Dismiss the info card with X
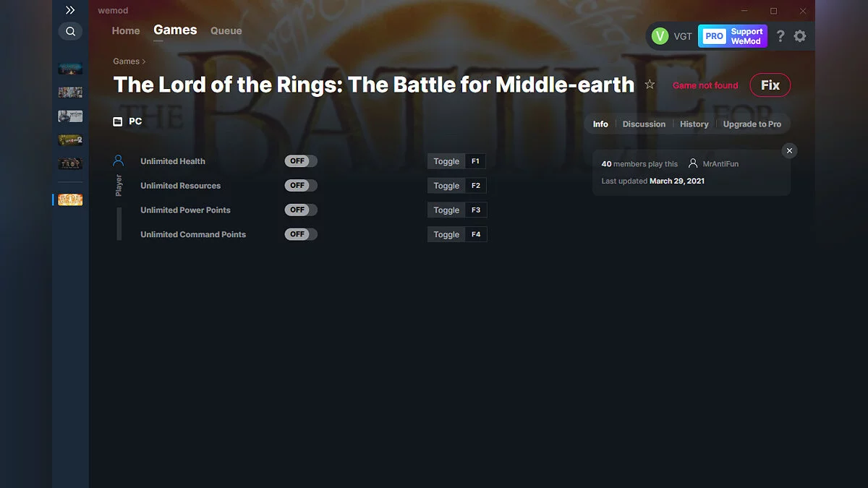The width and height of the screenshot is (868, 488). [789, 150]
